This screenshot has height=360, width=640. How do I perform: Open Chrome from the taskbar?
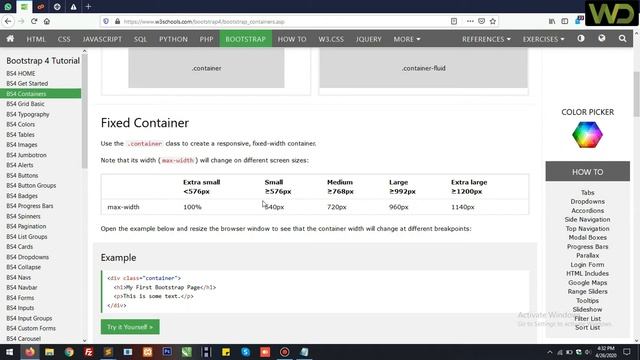tap(69, 352)
